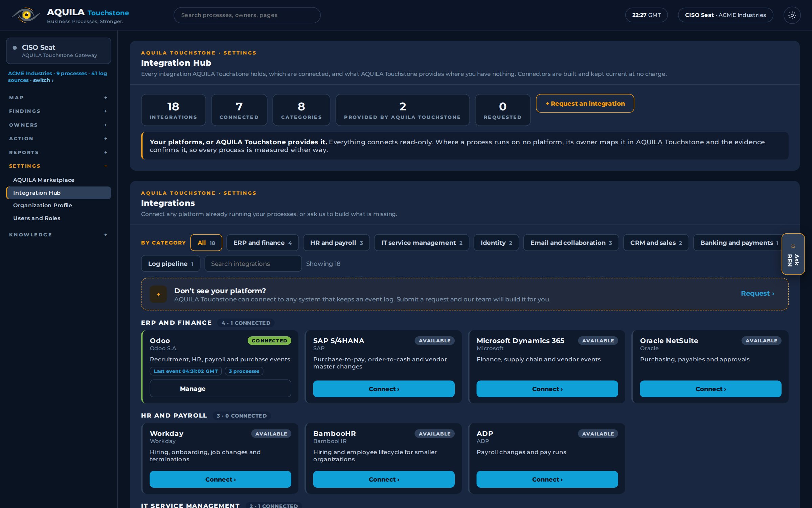Click the plus icon beside Don't see your platform
The image size is (812, 508).
pos(158,294)
